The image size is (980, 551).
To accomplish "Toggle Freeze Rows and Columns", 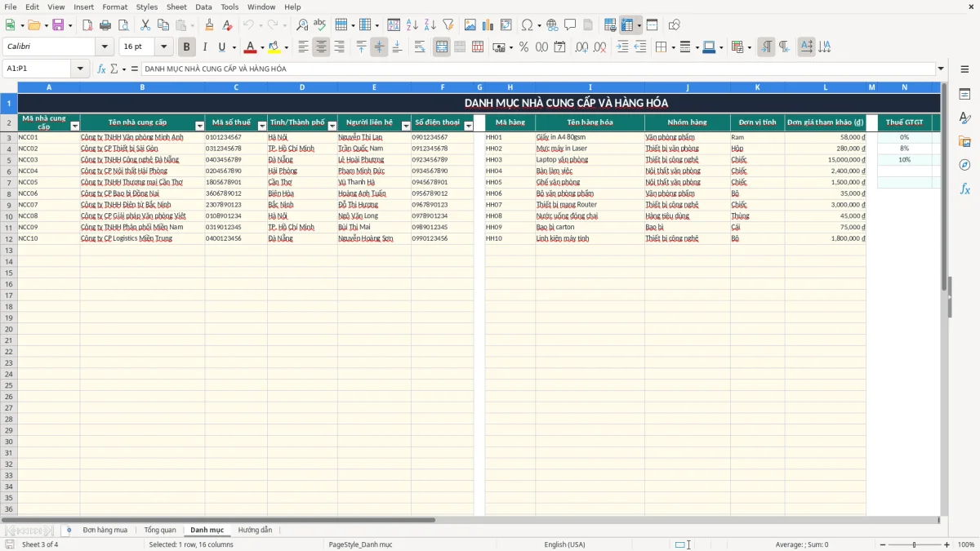I will point(626,25).
